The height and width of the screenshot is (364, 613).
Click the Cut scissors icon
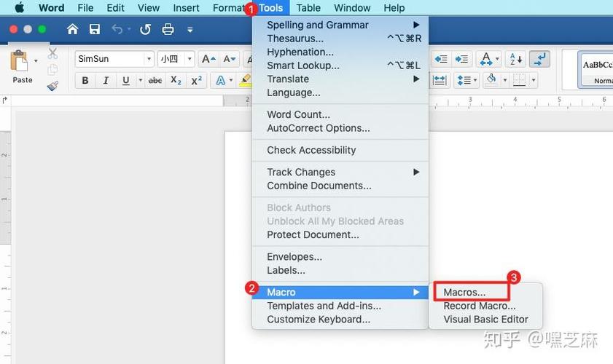click(x=52, y=53)
